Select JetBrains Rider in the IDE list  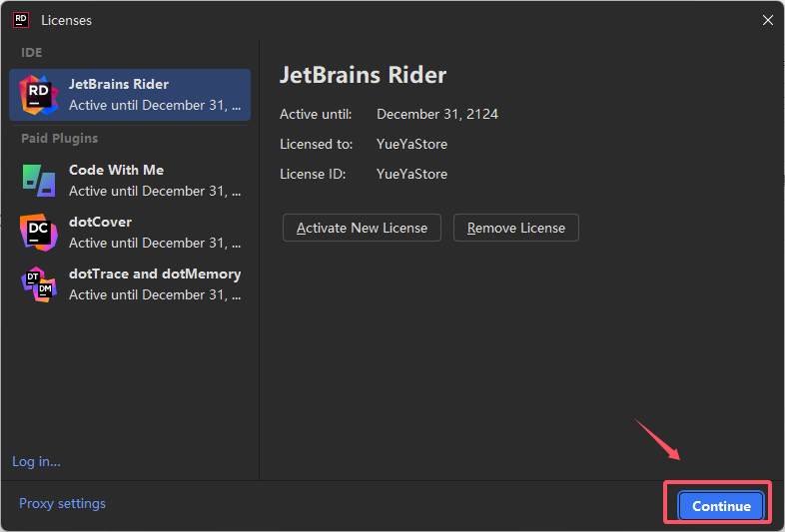pyautogui.click(x=130, y=95)
